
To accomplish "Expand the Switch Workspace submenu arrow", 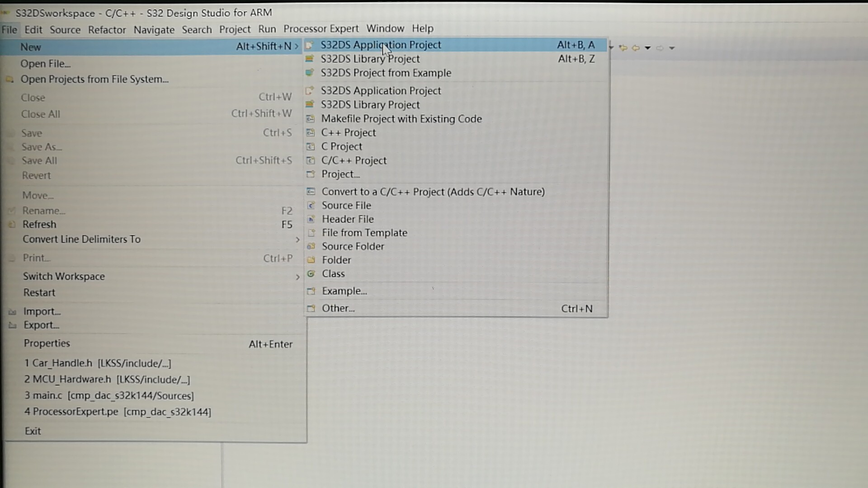I will (x=297, y=277).
